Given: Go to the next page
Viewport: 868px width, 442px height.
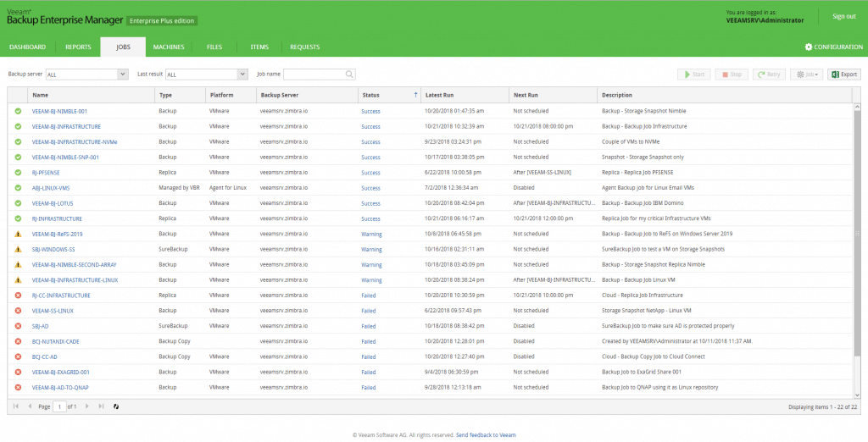Looking at the screenshot, I should point(87,406).
